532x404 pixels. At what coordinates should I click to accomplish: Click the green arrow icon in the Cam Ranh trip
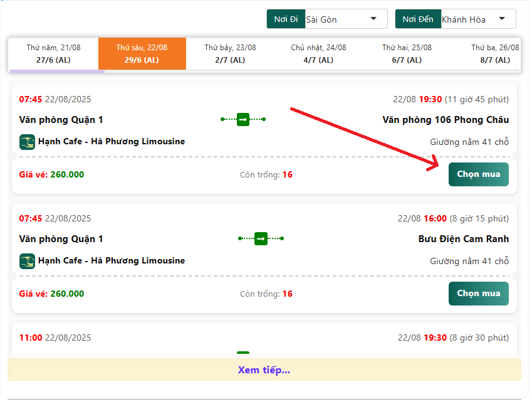(261, 238)
